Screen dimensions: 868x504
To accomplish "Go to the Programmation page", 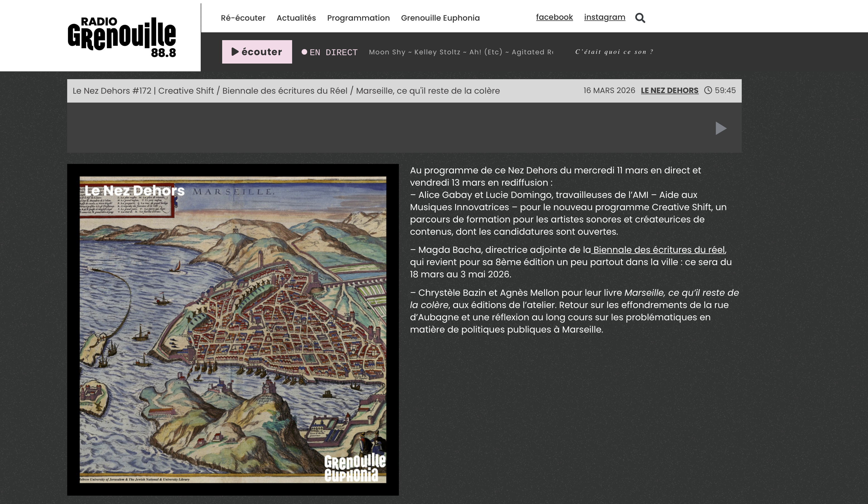I will click(358, 18).
